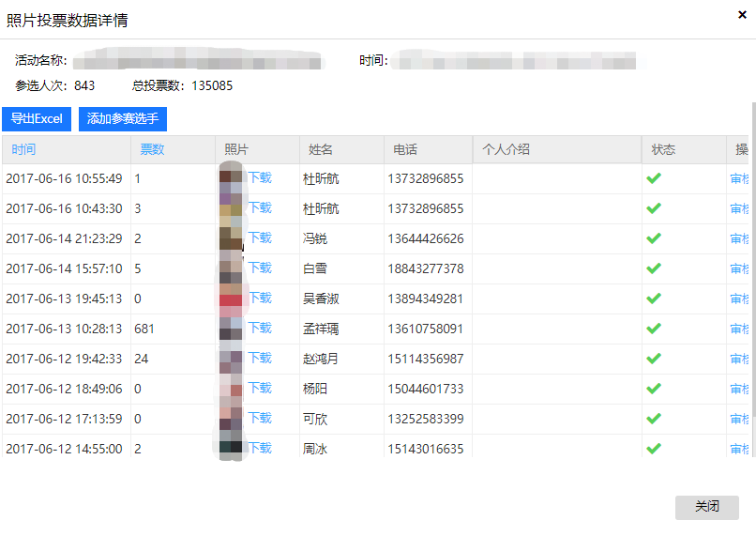The width and height of the screenshot is (756, 536).
Task: Close the dialog with the X icon
Action: point(742,15)
